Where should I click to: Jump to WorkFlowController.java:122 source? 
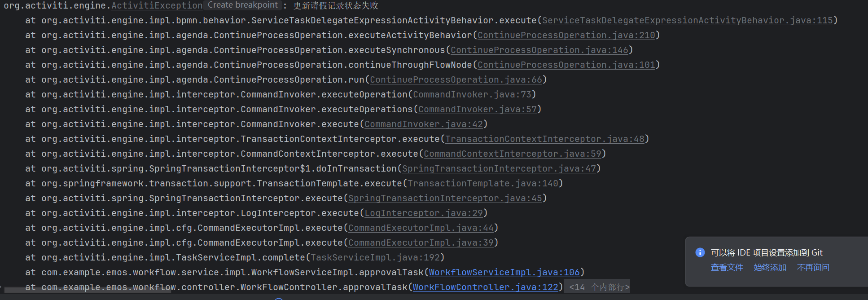[x=485, y=287]
